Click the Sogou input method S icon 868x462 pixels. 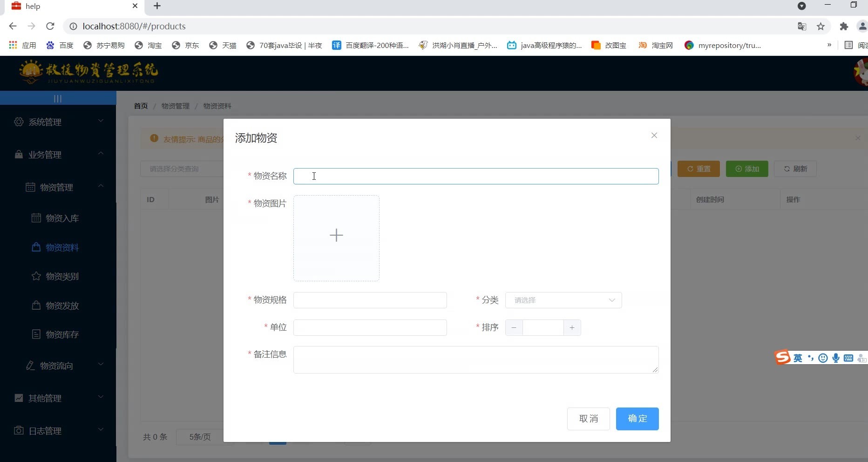782,357
